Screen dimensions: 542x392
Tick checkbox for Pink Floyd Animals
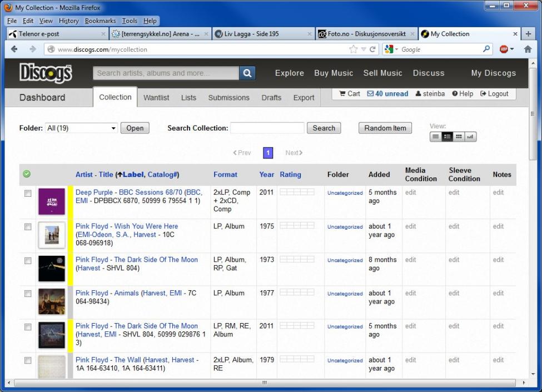(28, 294)
